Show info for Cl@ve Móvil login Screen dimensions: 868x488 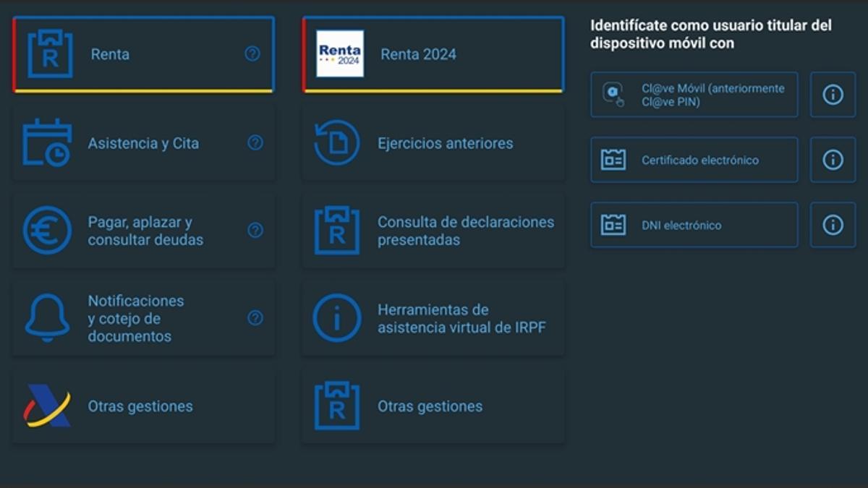(x=833, y=95)
